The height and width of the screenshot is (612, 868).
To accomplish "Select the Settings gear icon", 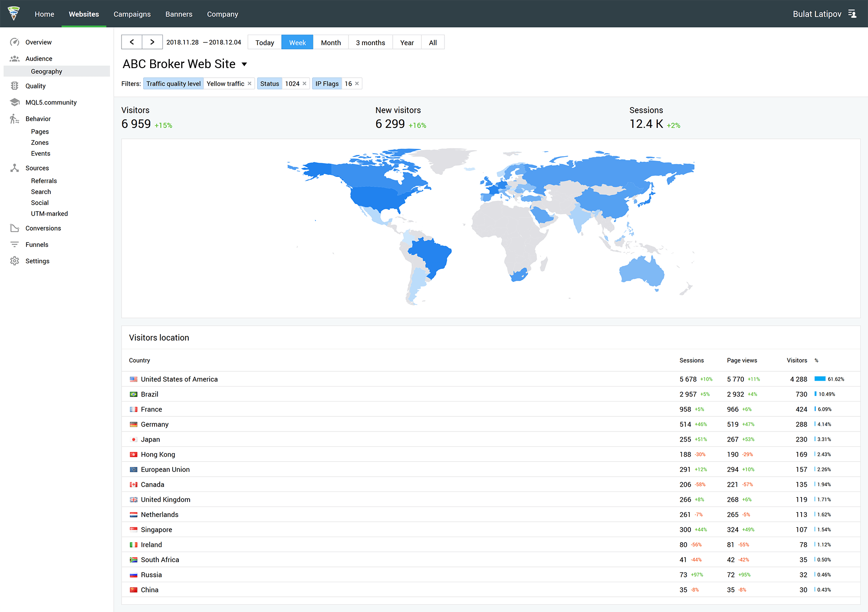I will click(x=14, y=261).
